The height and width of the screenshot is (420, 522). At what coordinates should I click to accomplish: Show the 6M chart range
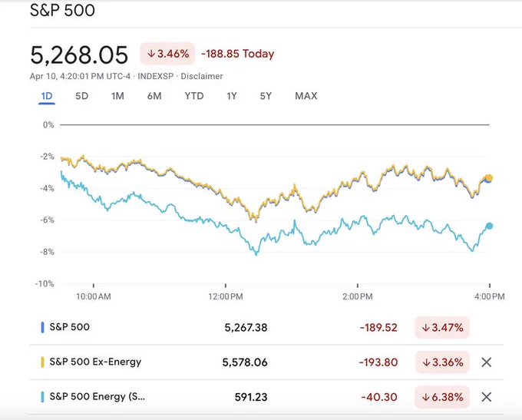click(x=154, y=96)
